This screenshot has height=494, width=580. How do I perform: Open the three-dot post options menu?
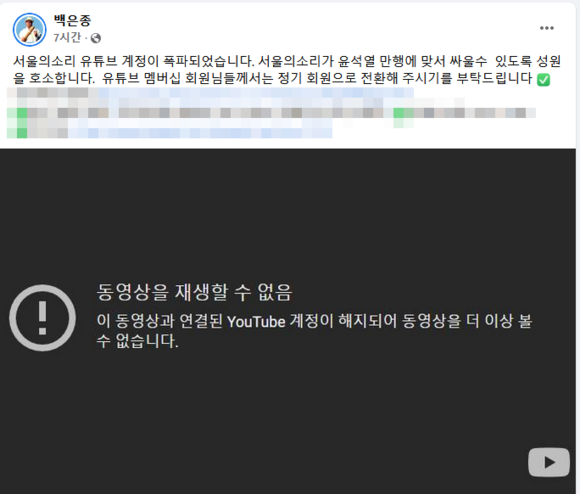pos(546,28)
